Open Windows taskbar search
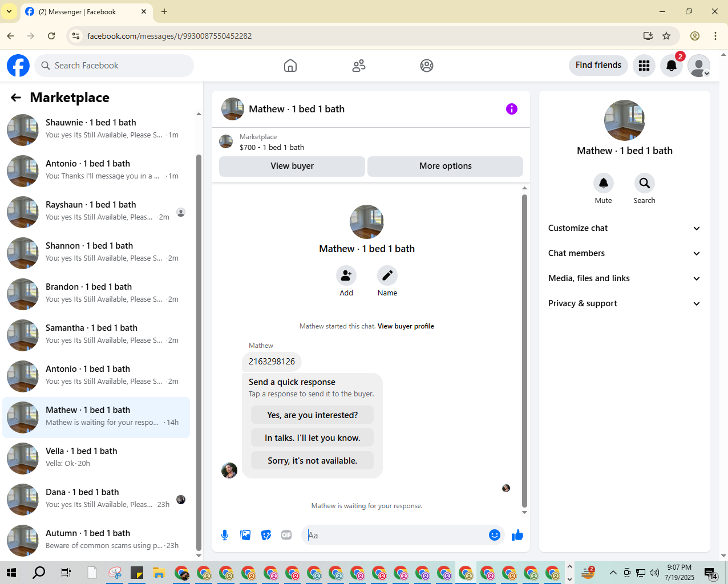Viewport: 728px width, 584px height. 39,573
